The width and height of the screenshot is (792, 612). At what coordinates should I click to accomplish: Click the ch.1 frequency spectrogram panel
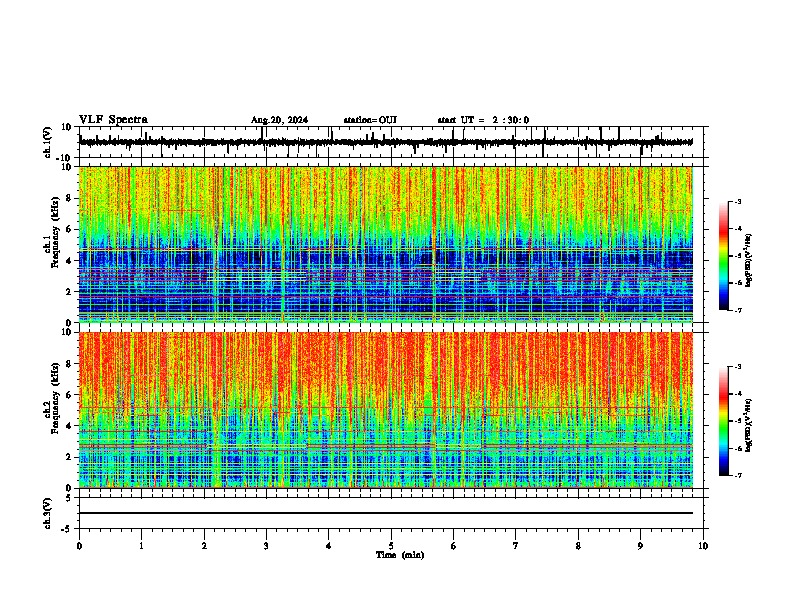386,244
